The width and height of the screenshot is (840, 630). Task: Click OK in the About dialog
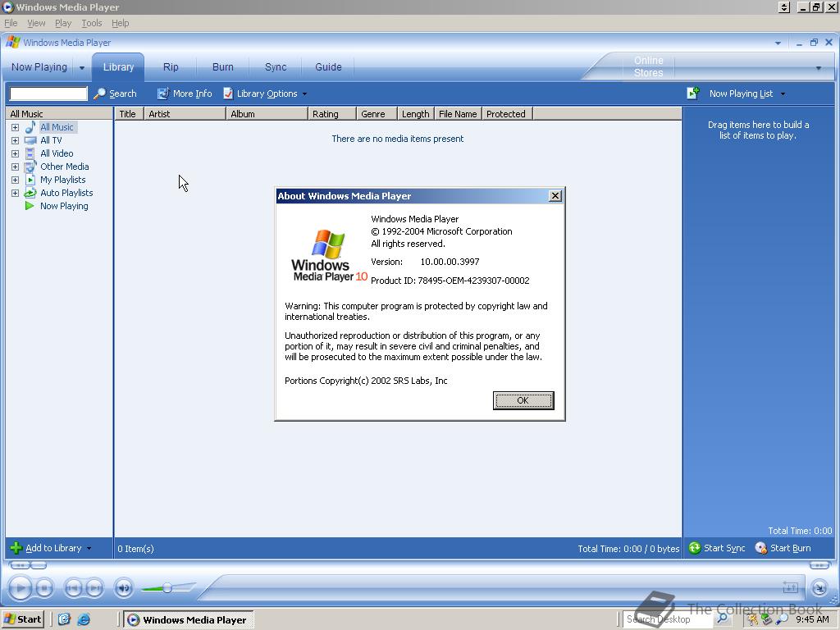point(523,400)
